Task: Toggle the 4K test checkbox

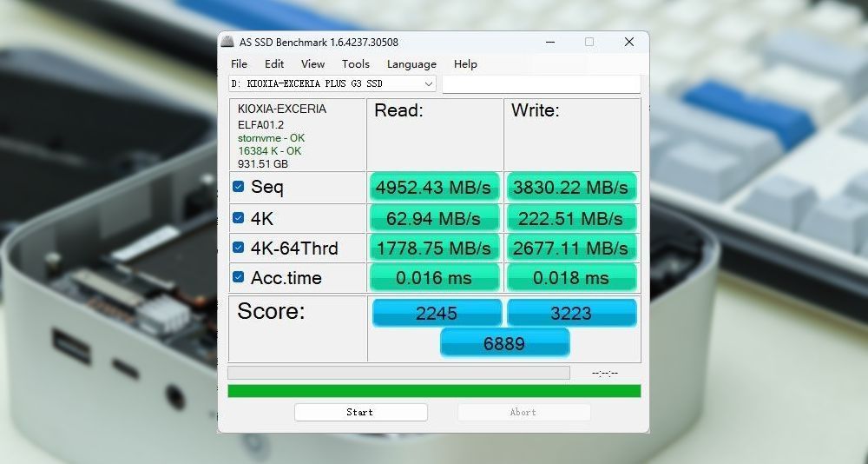Action: (x=238, y=217)
